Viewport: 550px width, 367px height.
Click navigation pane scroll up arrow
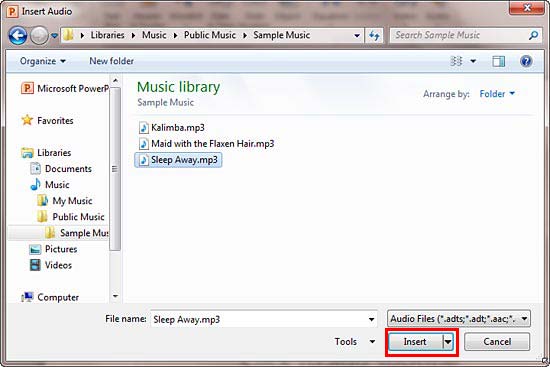coord(115,81)
